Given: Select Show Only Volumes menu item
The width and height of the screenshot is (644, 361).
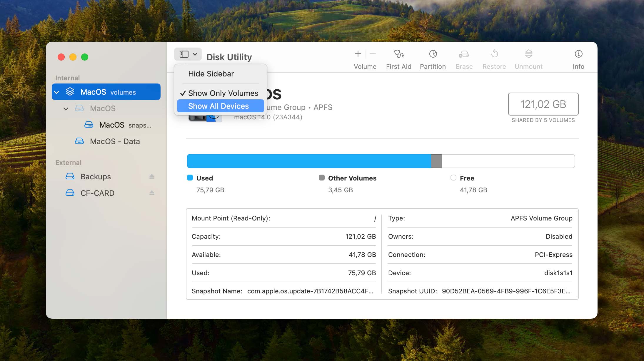Looking at the screenshot, I should [221, 93].
